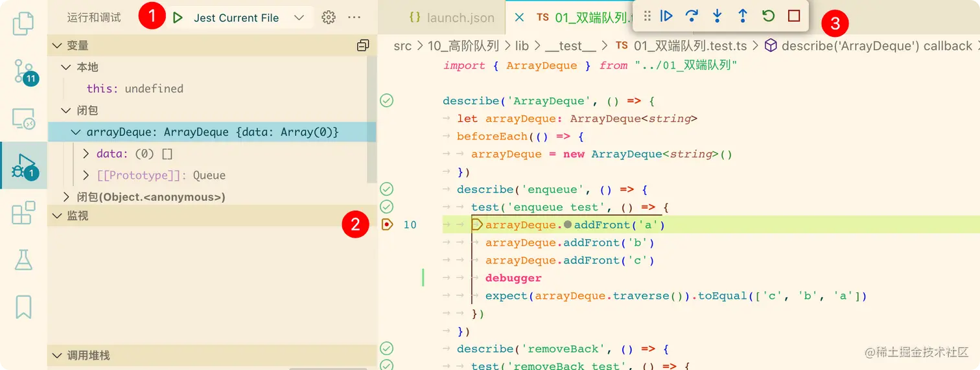Screen dimensions: 980x370
Task: Stop the debug session
Action: (794, 16)
